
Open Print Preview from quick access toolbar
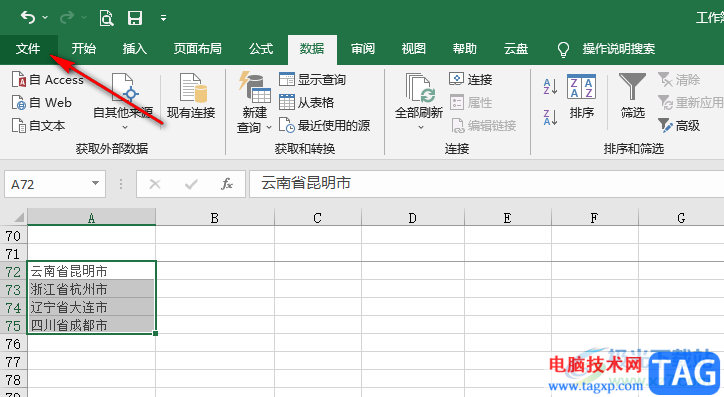[107, 18]
